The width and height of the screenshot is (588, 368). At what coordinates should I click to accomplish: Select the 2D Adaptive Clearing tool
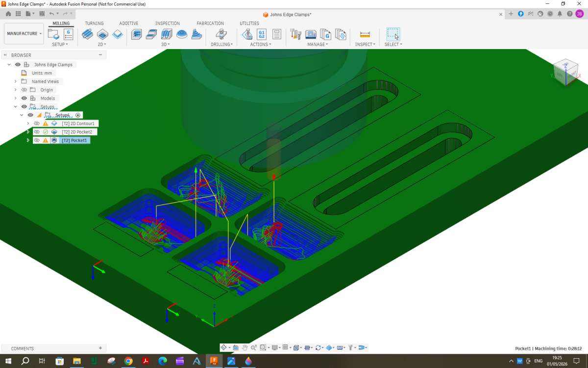click(87, 34)
